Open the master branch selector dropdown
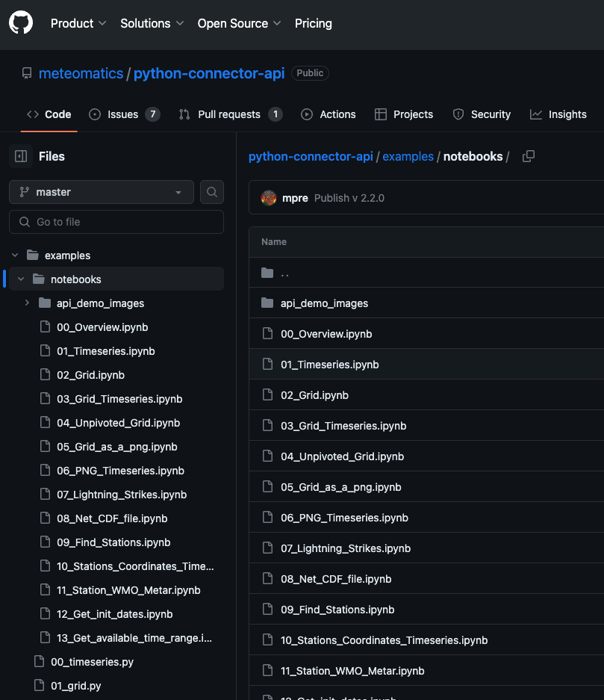The height and width of the screenshot is (700, 604). pyautogui.click(x=102, y=192)
